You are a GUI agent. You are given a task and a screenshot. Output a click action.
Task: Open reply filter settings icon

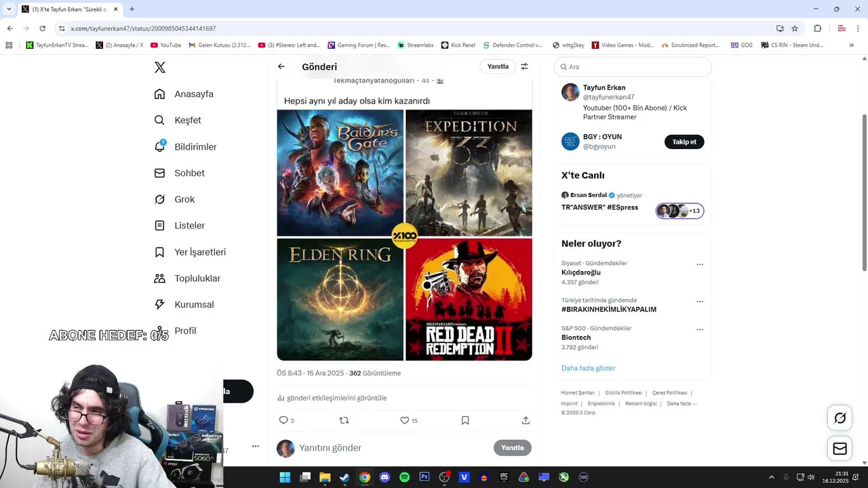(x=524, y=66)
